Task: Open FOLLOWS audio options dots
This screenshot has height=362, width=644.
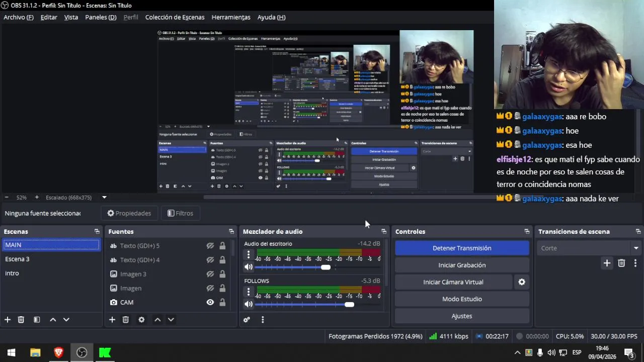Action: 248,292
